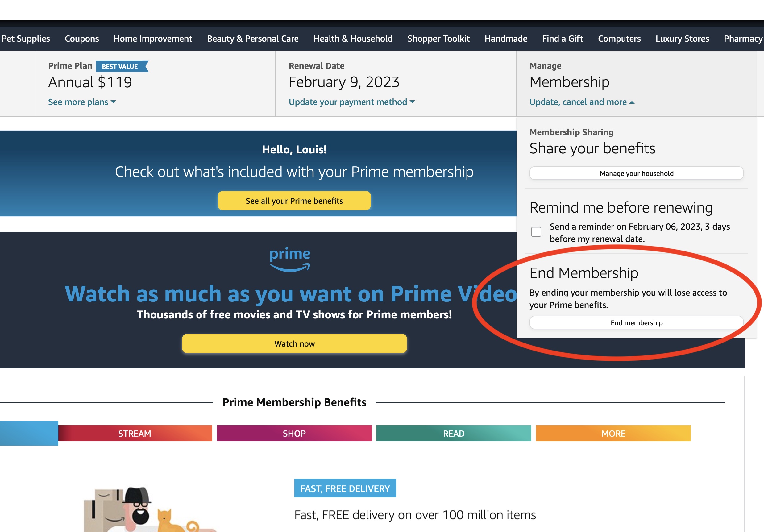
Task: Click the See all your Prime benefits button
Action: (294, 200)
